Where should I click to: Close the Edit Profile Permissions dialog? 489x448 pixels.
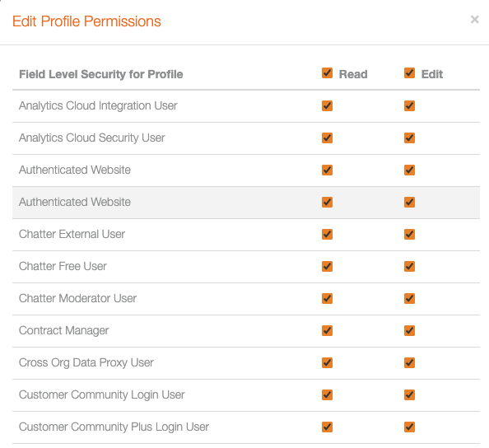pos(474,20)
